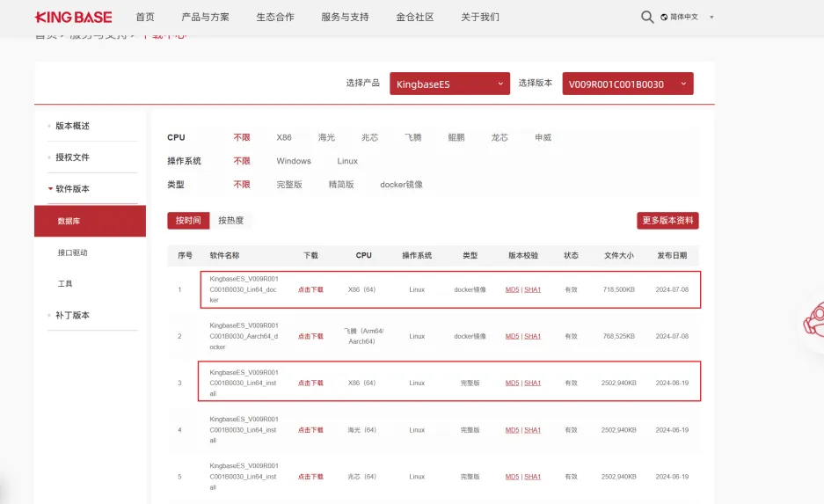Screen dimensions: 824x504
Task: Open the 金仓社区 nav menu
Action: tap(414, 18)
